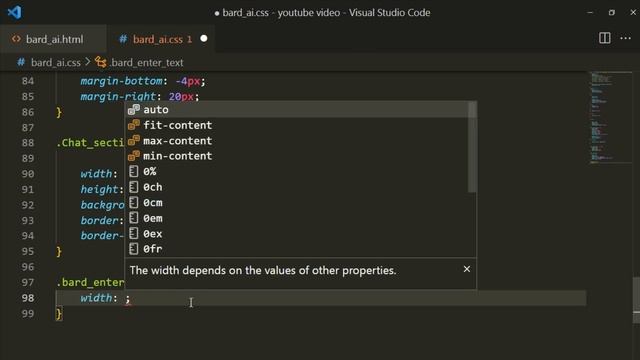Minimize the Visual Studio Code window
This screenshot has height=360, width=640.
click(x=590, y=12)
